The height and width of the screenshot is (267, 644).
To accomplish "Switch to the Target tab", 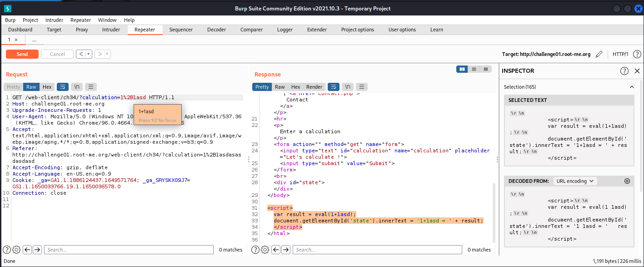I will [54, 30].
